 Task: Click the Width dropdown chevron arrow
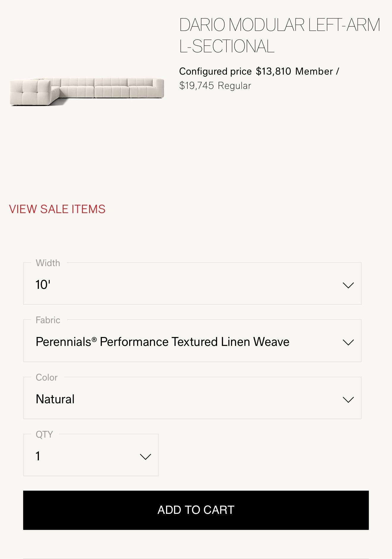click(348, 285)
